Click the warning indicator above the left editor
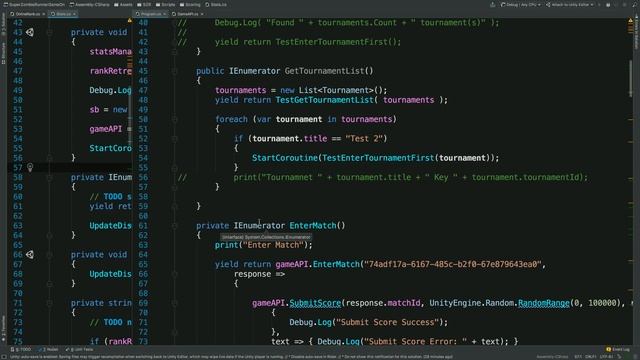Image resolution: width=640 pixels, height=360 pixels. click(x=129, y=20)
